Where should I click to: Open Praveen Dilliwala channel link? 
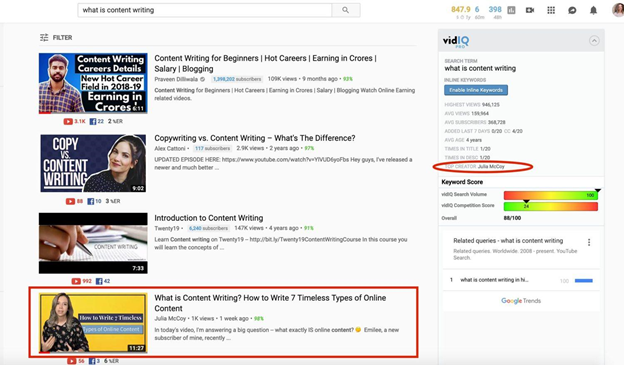pos(176,79)
